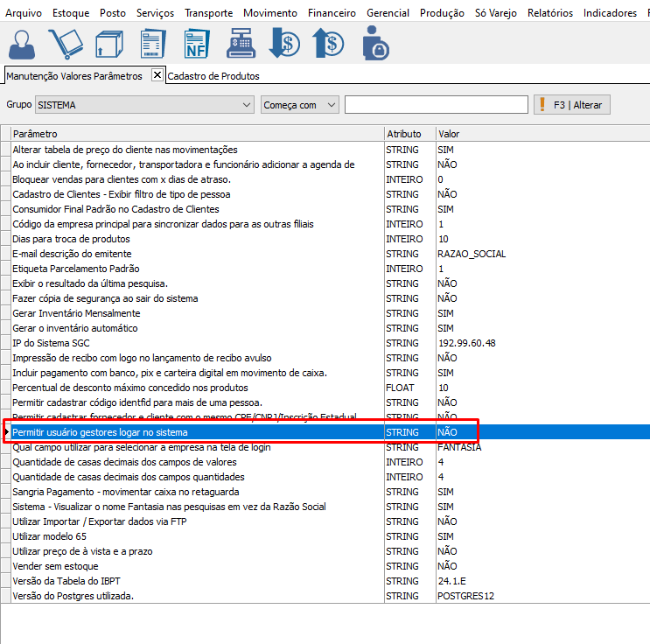
Task: Open the Relatórios menu
Action: (550, 13)
